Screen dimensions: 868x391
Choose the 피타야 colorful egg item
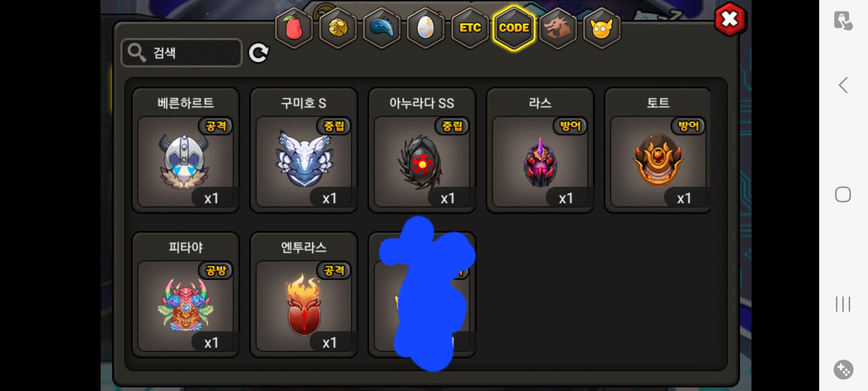point(186,295)
